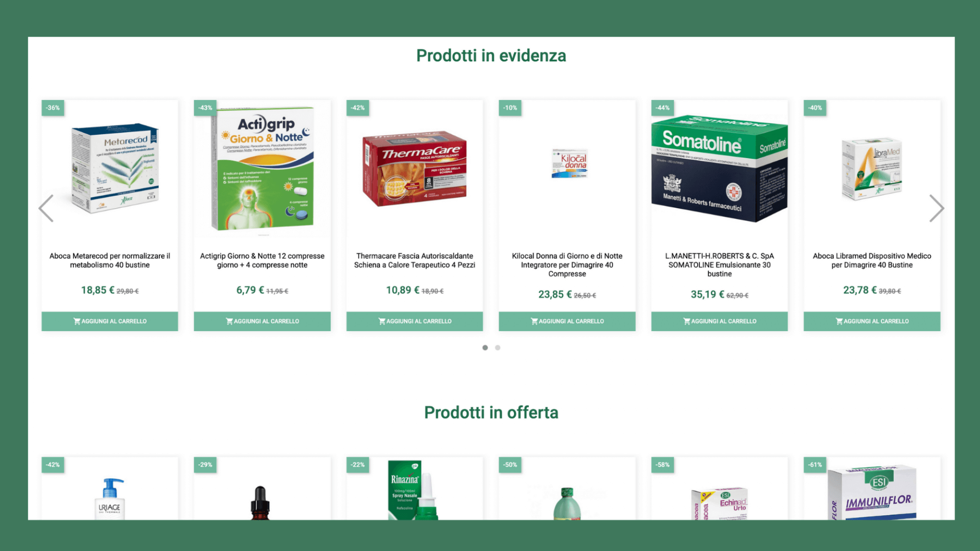This screenshot has height=551, width=980.
Task: Open Kilocal Donna di Giorno title link
Action: (x=567, y=265)
